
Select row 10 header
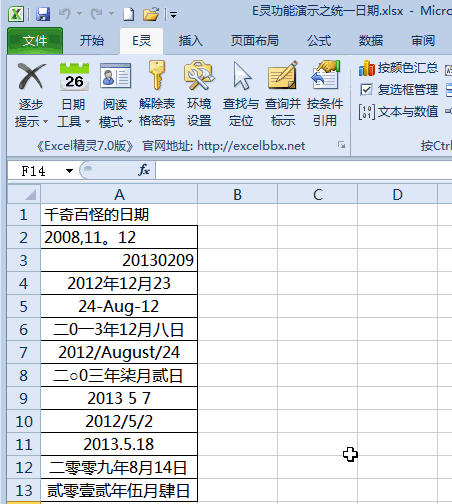pyautogui.click(x=24, y=422)
